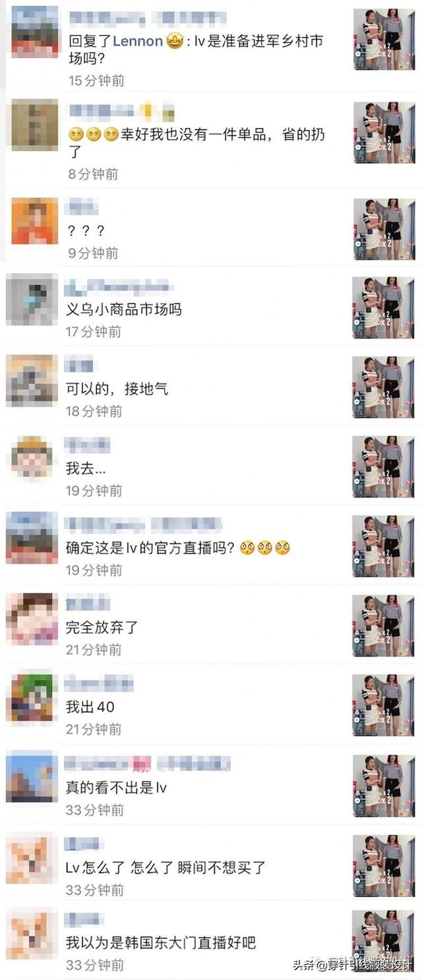Open the avatar next to "真的看不出是lv"
The height and width of the screenshot is (980, 422).
pos(29,779)
